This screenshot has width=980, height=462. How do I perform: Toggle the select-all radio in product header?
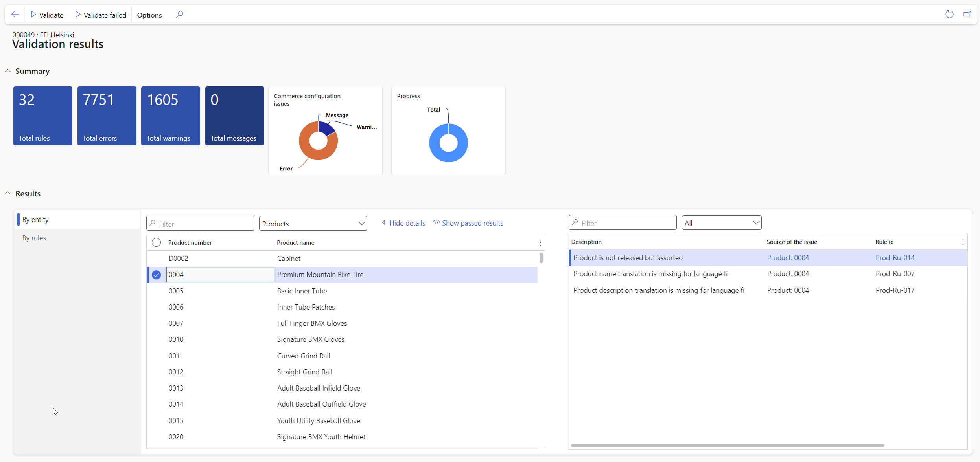(x=156, y=242)
